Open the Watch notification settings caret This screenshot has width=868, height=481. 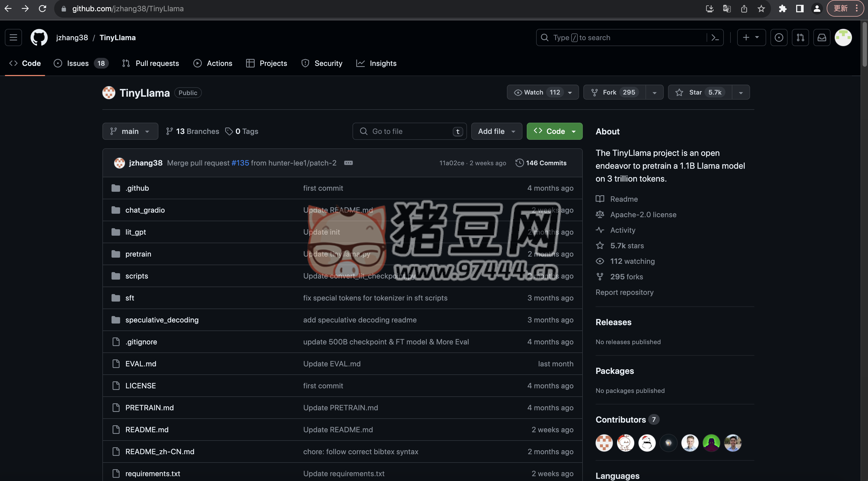(x=570, y=92)
